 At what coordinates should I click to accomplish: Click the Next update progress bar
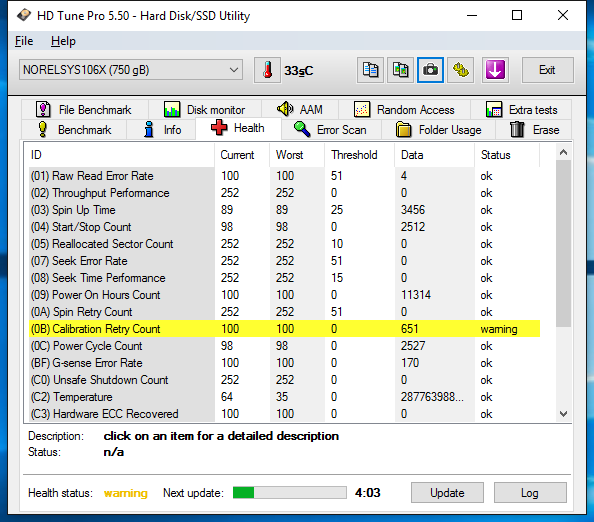coord(290,493)
